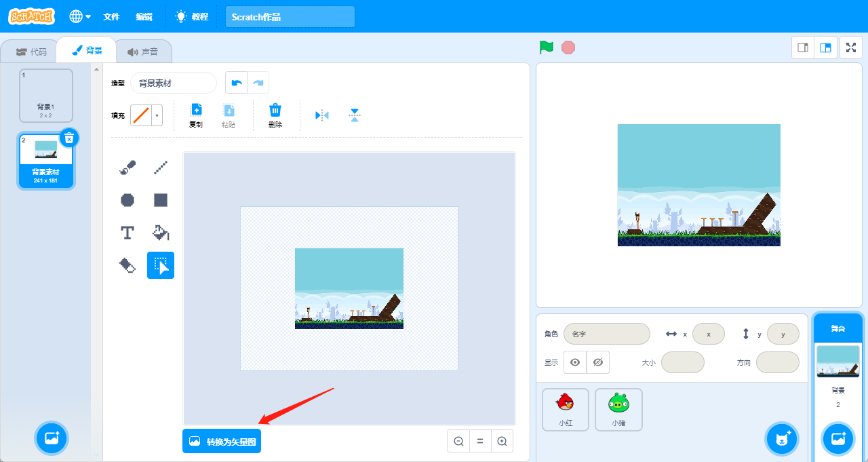Viewport: 868px width, 462px height.
Task: Click the sprite name field 名字
Action: click(607, 334)
